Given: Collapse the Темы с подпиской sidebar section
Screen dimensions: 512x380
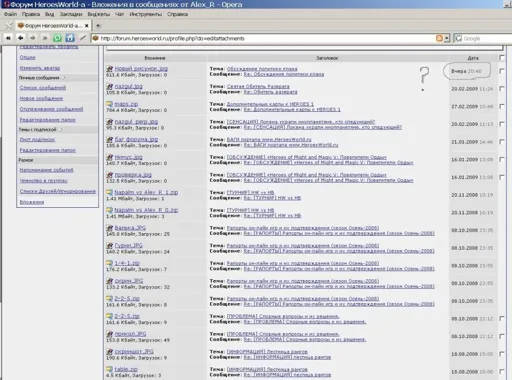Looking at the screenshot, I should tap(60, 129).
